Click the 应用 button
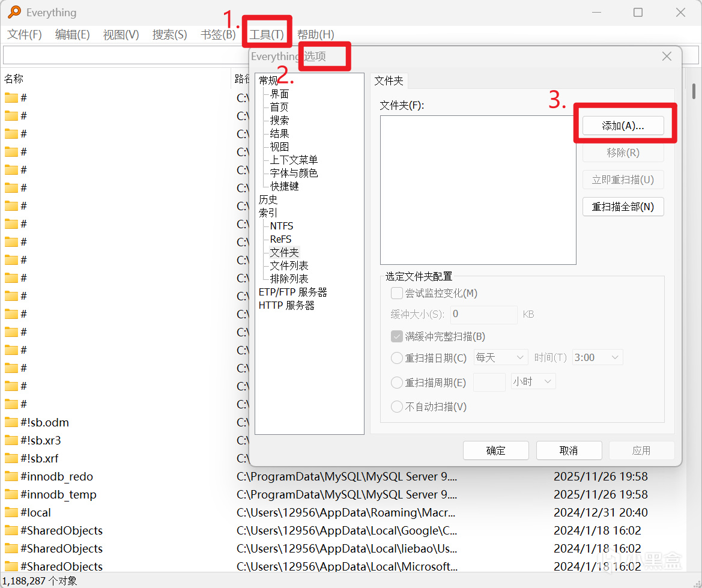The height and width of the screenshot is (588, 702). 641,450
